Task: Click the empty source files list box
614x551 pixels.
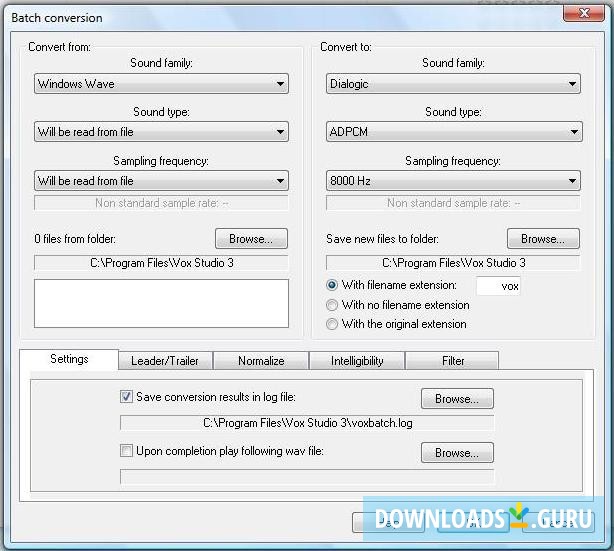Action: [x=161, y=304]
